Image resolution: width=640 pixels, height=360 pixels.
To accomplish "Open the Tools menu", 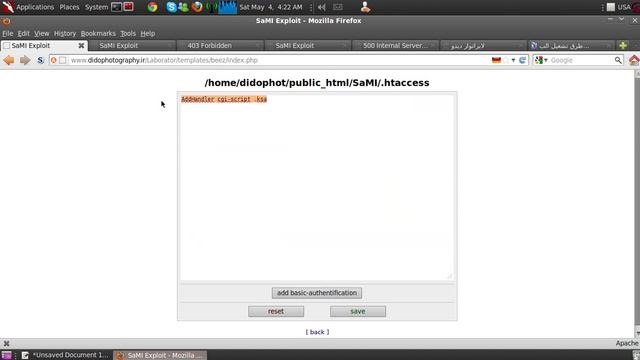I will pos(128,33).
